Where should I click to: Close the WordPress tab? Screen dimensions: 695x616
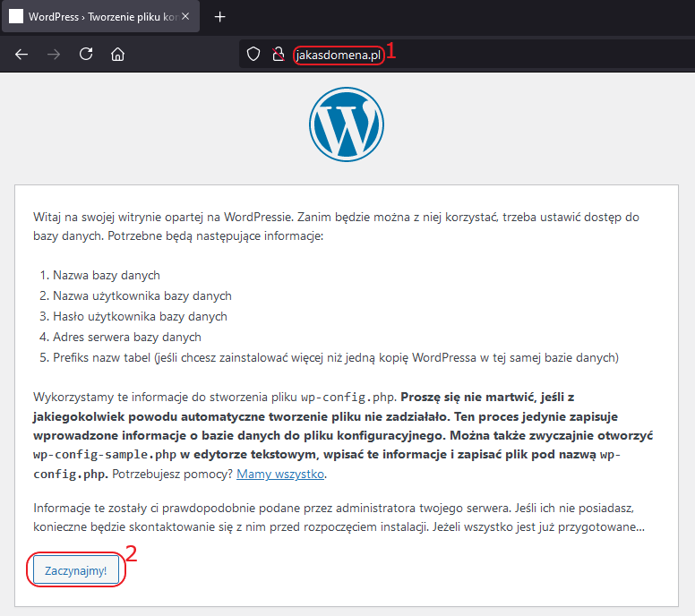click(x=185, y=16)
